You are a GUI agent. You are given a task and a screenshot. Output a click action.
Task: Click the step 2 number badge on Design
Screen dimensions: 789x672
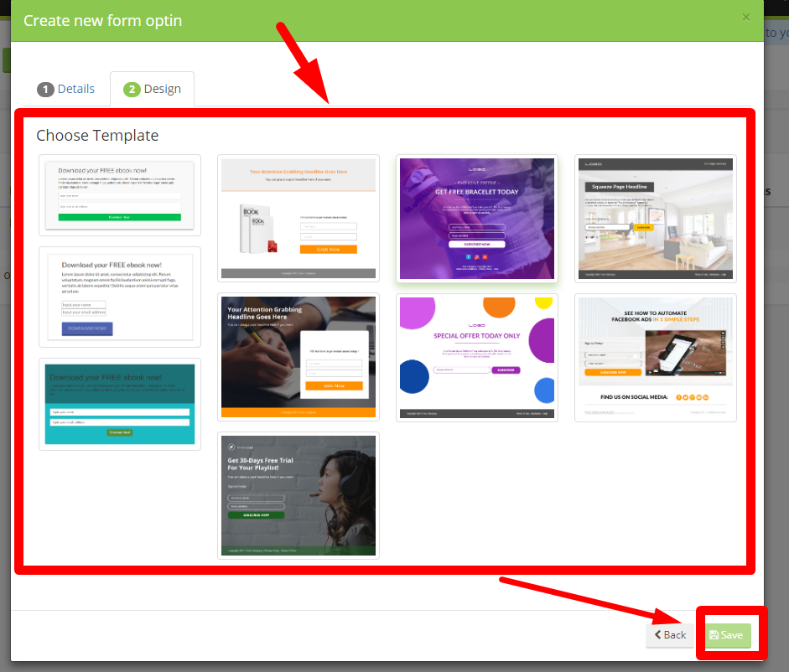[132, 90]
